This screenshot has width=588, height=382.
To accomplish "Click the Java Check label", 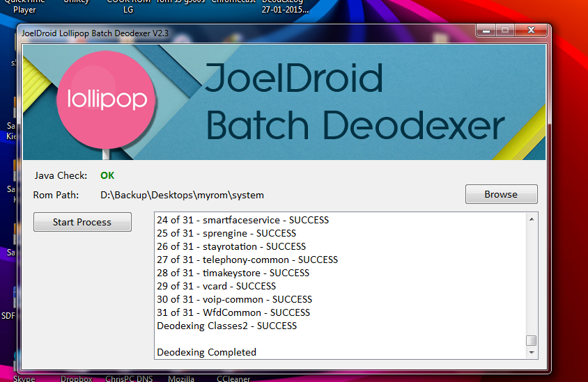I will tap(61, 175).
